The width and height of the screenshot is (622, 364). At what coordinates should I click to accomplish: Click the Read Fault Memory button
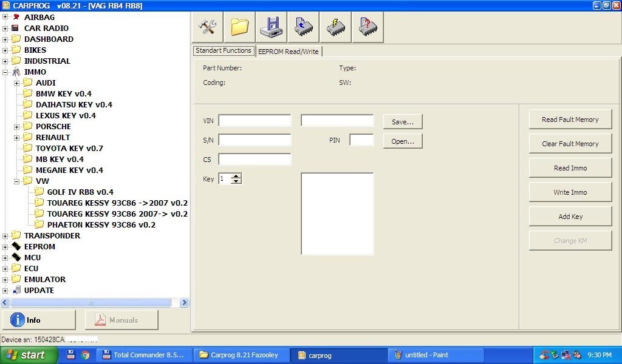(570, 120)
